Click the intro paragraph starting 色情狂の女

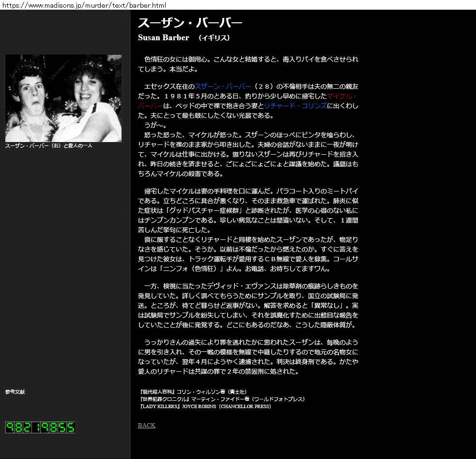pos(248,64)
